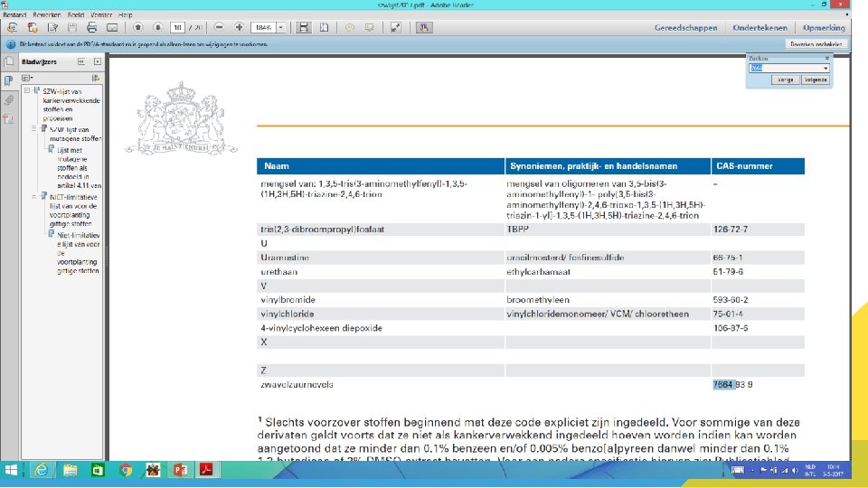868x488 pixels.
Task: Go to previous page arrow icon
Action: click(137, 28)
